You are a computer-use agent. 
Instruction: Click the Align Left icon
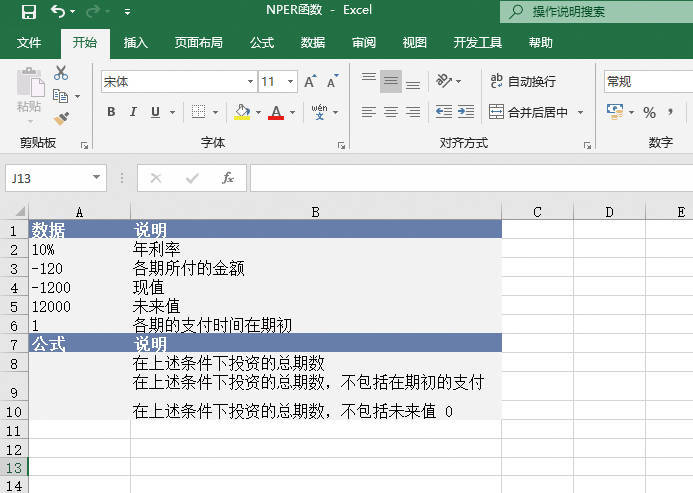[369, 112]
